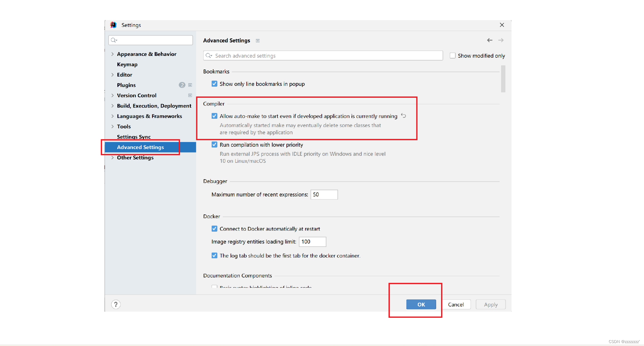This screenshot has height=346, width=644.
Task: Click the Documentation Components heading
Action: (238, 276)
